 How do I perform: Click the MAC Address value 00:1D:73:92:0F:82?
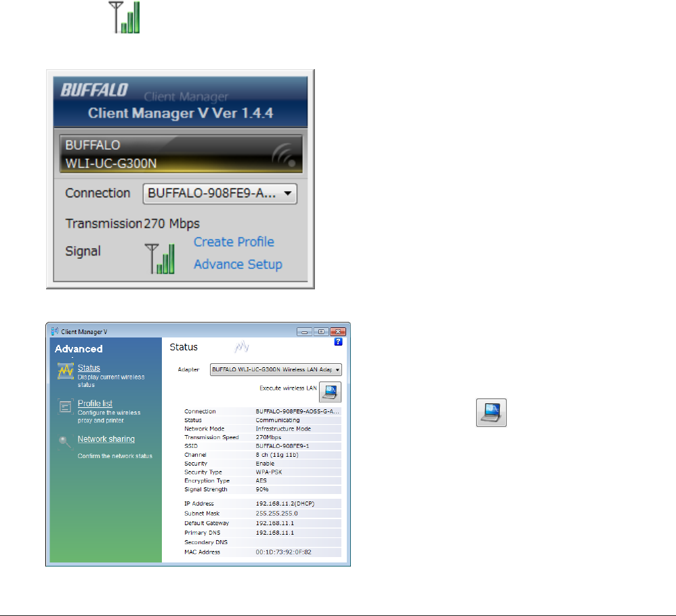[283, 552]
